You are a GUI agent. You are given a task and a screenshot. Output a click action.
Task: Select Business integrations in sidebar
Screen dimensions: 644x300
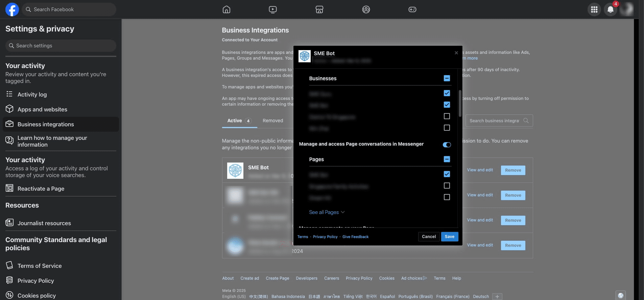pyautogui.click(x=61, y=124)
